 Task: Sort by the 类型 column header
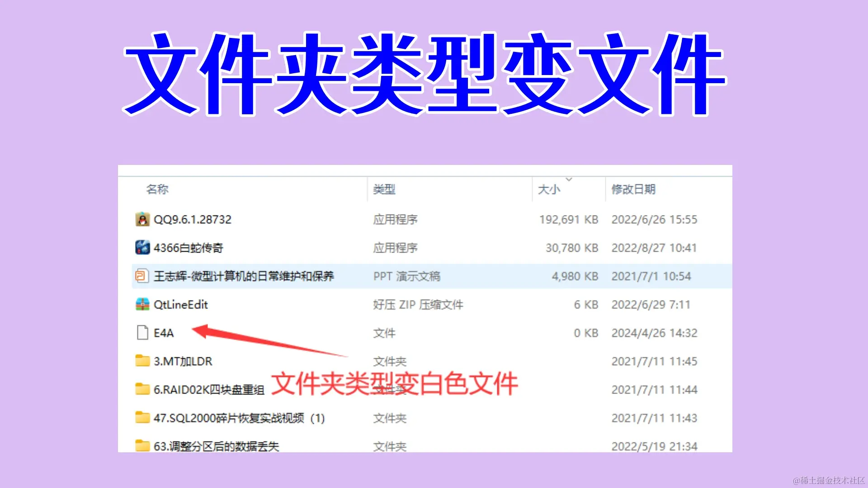[x=384, y=189]
